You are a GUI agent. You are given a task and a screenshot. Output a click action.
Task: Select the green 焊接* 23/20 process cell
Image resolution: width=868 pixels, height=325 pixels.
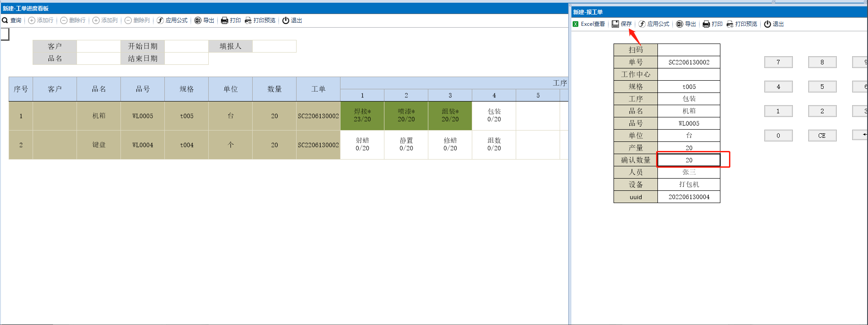point(362,116)
